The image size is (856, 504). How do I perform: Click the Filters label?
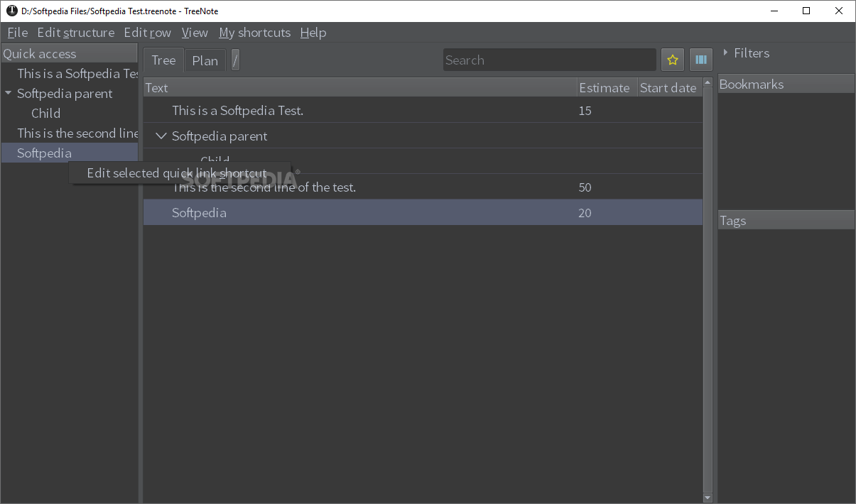(x=752, y=53)
